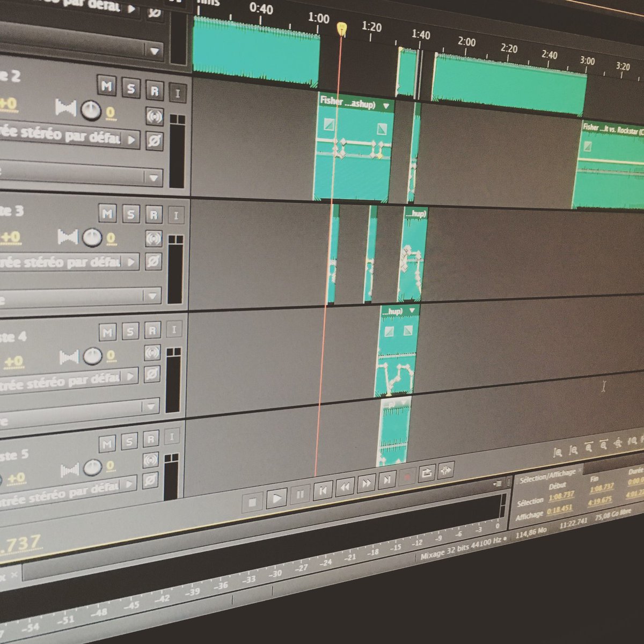Click track 2 sum-to-mono broadcast icon
The width and height of the screenshot is (644, 644).
[155, 116]
